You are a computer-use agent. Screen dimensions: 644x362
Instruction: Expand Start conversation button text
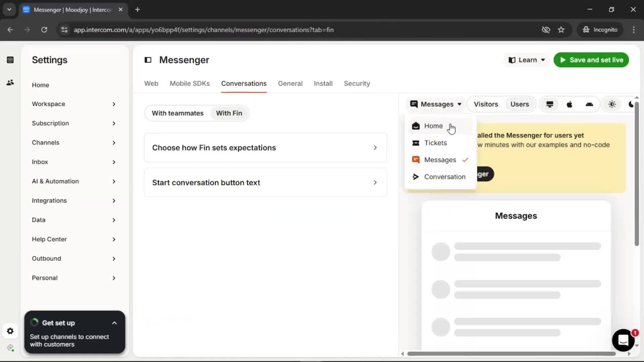265,183
